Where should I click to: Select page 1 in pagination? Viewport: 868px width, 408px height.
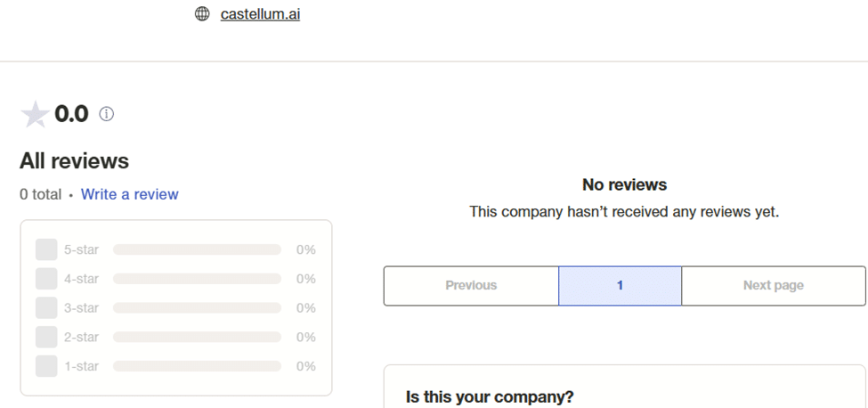(x=620, y=286)
